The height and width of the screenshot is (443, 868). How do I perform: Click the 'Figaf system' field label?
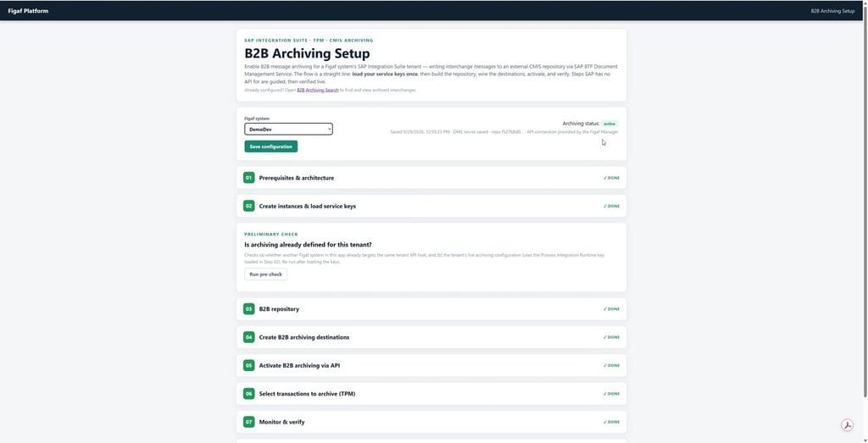[257, 119]
